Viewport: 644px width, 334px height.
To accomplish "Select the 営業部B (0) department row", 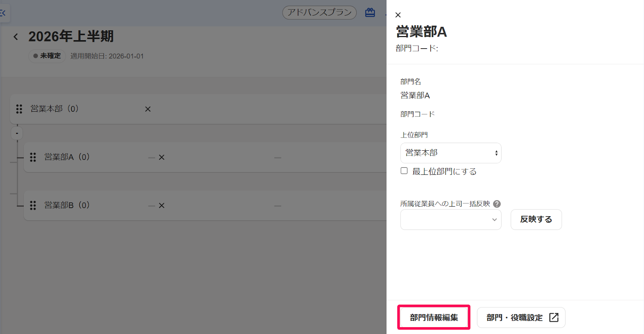I will [x=205, y=205].
